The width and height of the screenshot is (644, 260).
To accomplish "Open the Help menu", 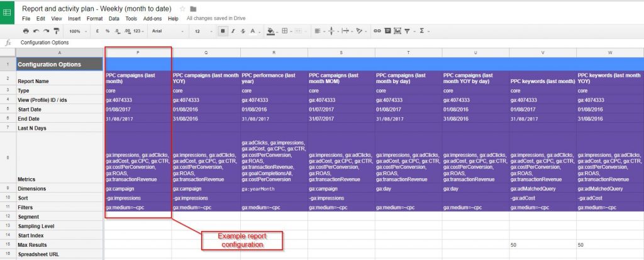I will point(173,18).
